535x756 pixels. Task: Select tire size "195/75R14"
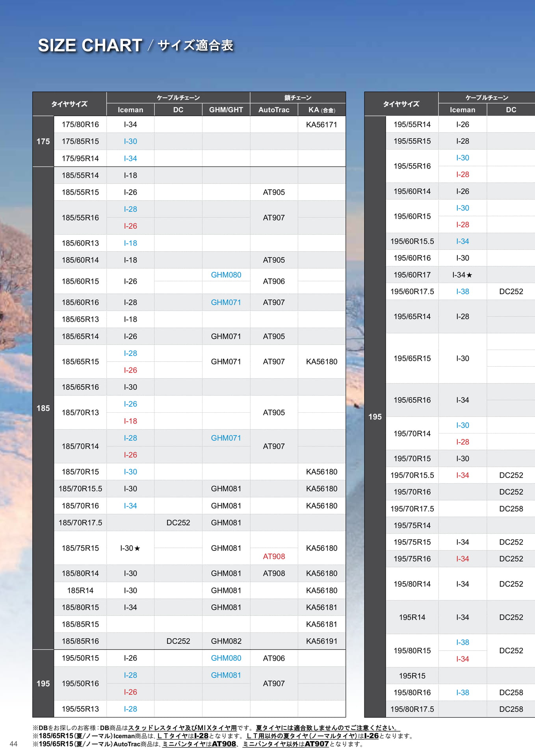pos(412,525)
